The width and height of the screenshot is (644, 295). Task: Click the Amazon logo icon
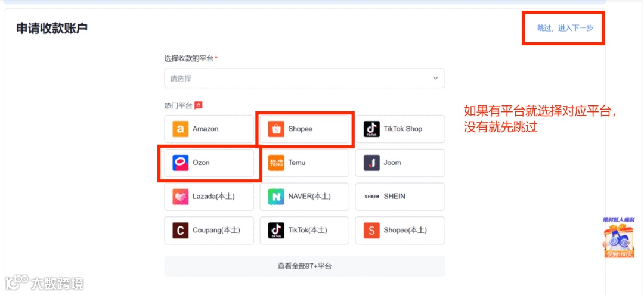(180, 129)
